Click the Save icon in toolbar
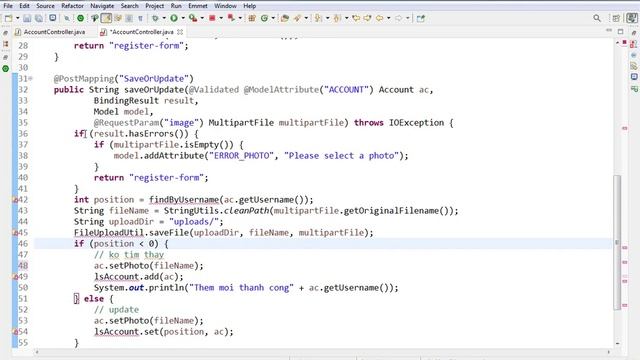 click(27, 18)
